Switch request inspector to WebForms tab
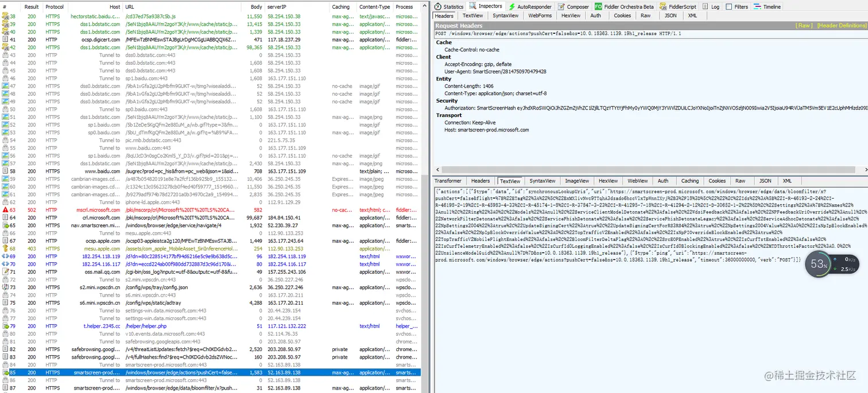Image resolution: width=868 pixels, height=393 pixels. tap(540, 15)
